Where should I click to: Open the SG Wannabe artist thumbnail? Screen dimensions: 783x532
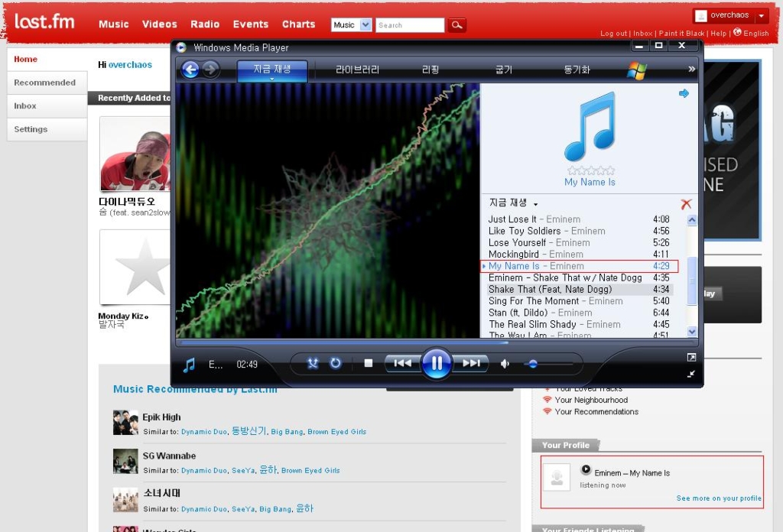point(125,461)
